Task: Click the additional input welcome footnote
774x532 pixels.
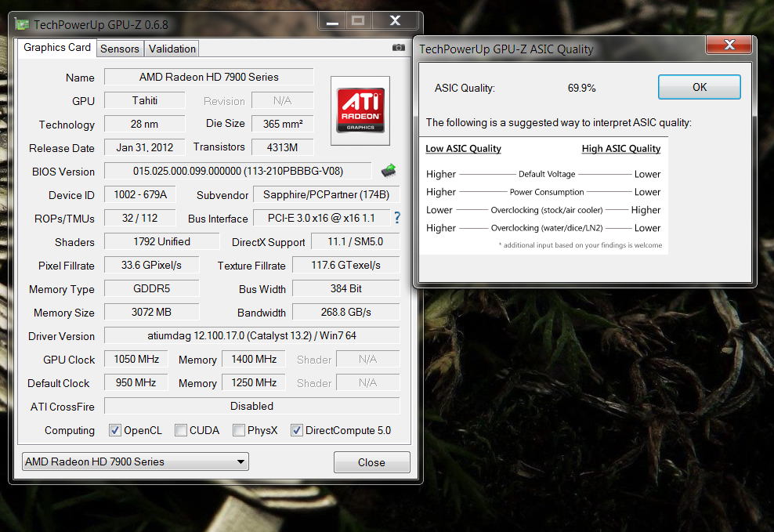Action: pyautogui.click(x=580, y=245)
